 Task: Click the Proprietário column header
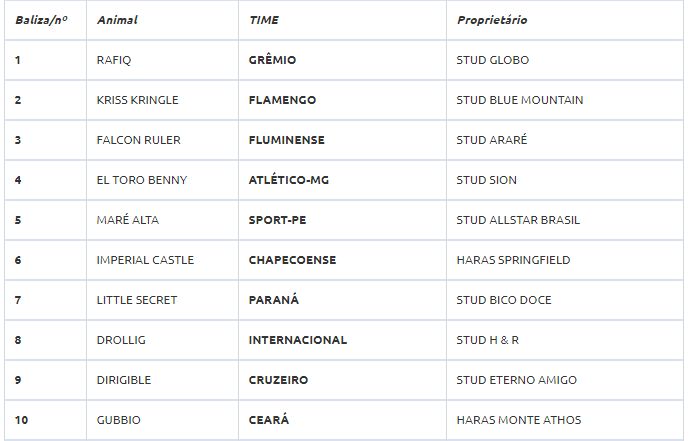492,20
